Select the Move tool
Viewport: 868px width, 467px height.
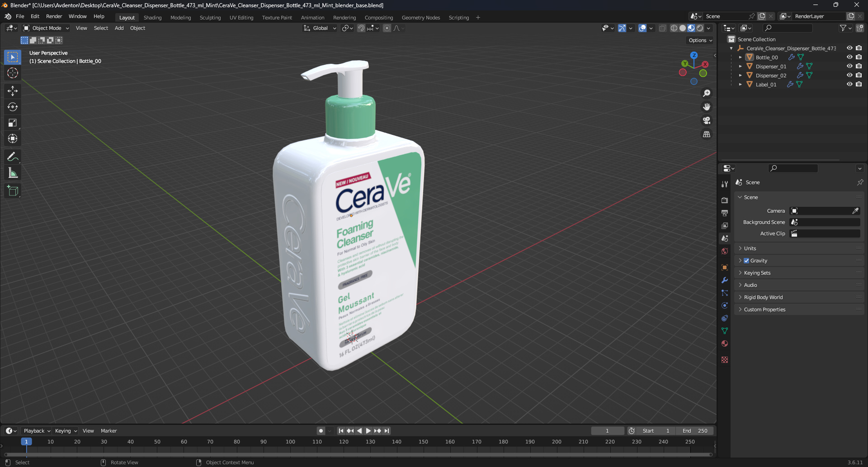pyautogui.click(x=13, y=91)
